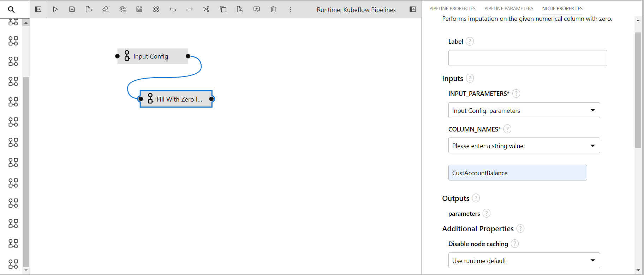
Task: Click the 'Performs imputation' description text
Action: [x=527, y=19]
